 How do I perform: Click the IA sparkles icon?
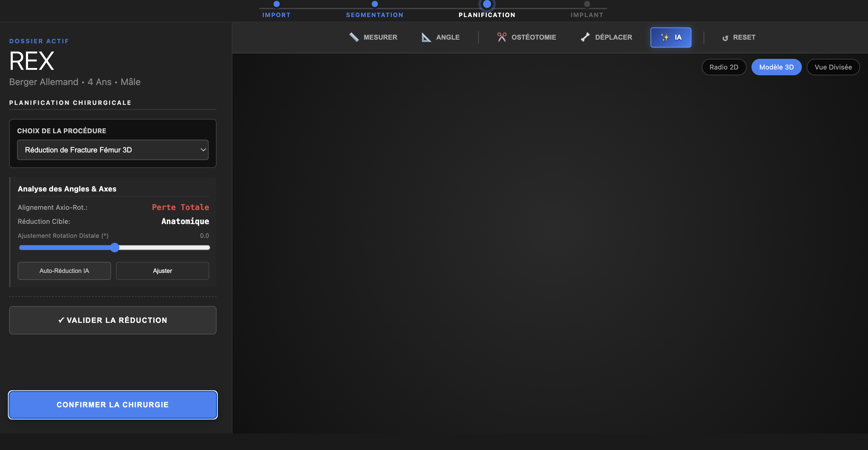[665, 37]
